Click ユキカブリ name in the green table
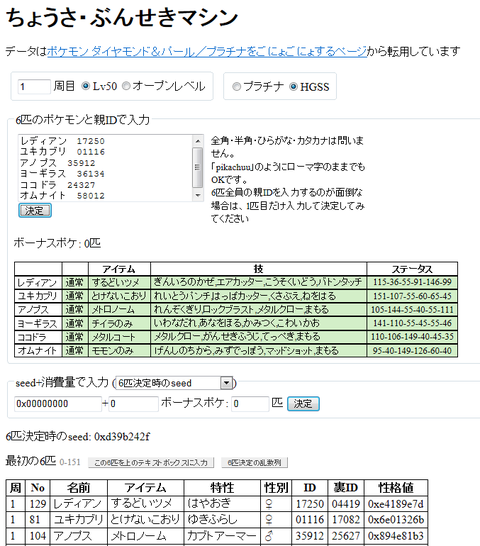Viewport: 480px width, 546px height. pyautogui.click(x=38, y=296)
